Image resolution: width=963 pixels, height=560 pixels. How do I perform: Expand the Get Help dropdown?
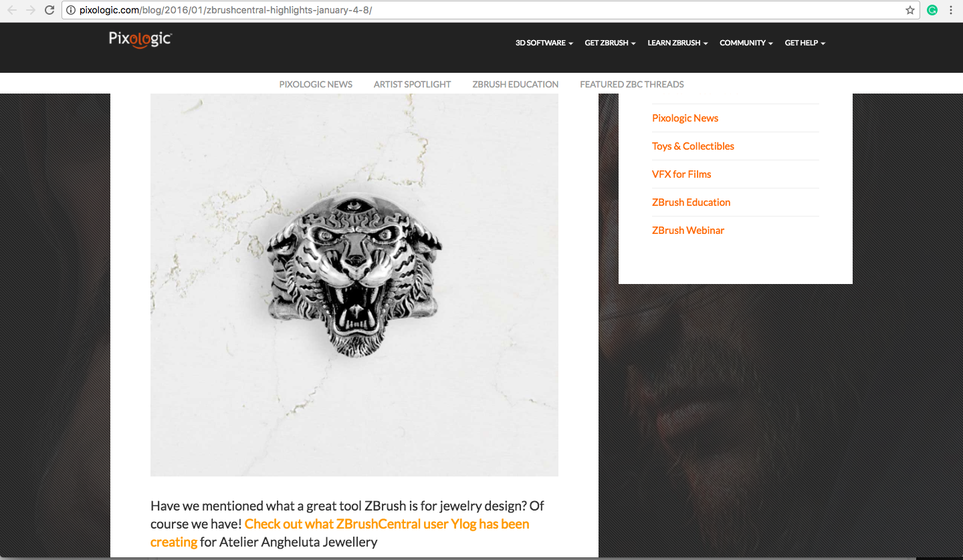805,43
